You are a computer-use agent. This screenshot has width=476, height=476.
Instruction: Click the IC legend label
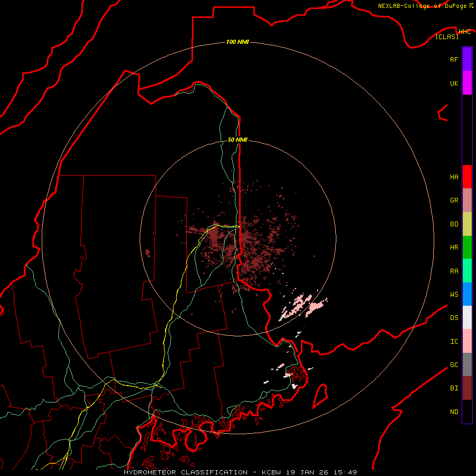pyautogui.click(x=454, y=341)
